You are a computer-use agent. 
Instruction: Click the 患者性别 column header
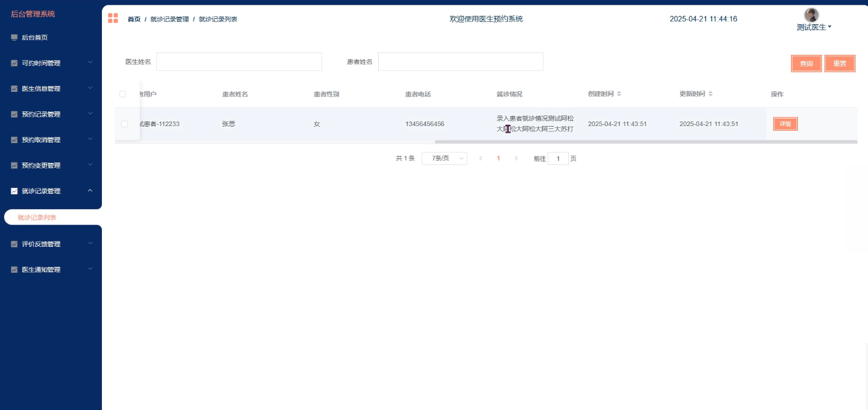(326, 94)
